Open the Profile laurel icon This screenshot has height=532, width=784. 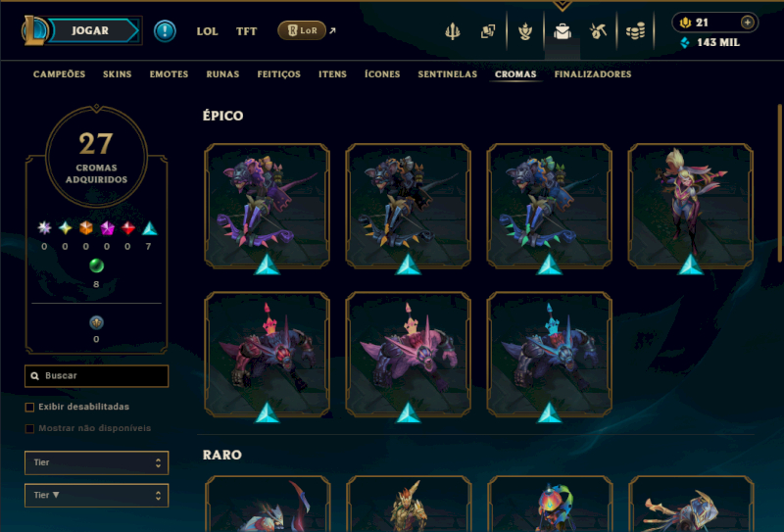point(525,31)
